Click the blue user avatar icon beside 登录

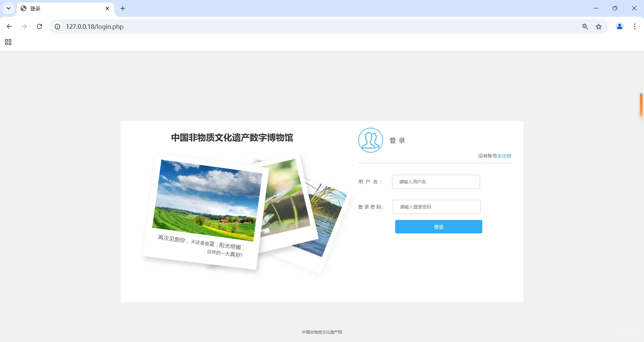tap(370, 140)
